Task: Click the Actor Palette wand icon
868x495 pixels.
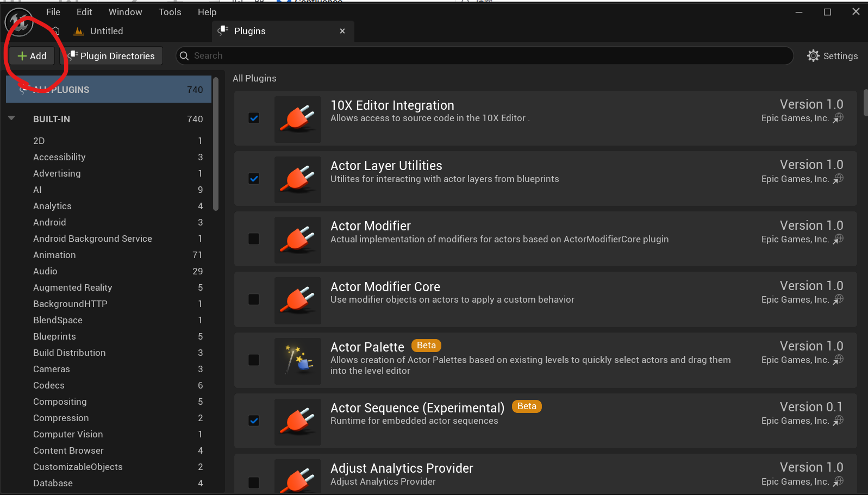Action: 297,361
